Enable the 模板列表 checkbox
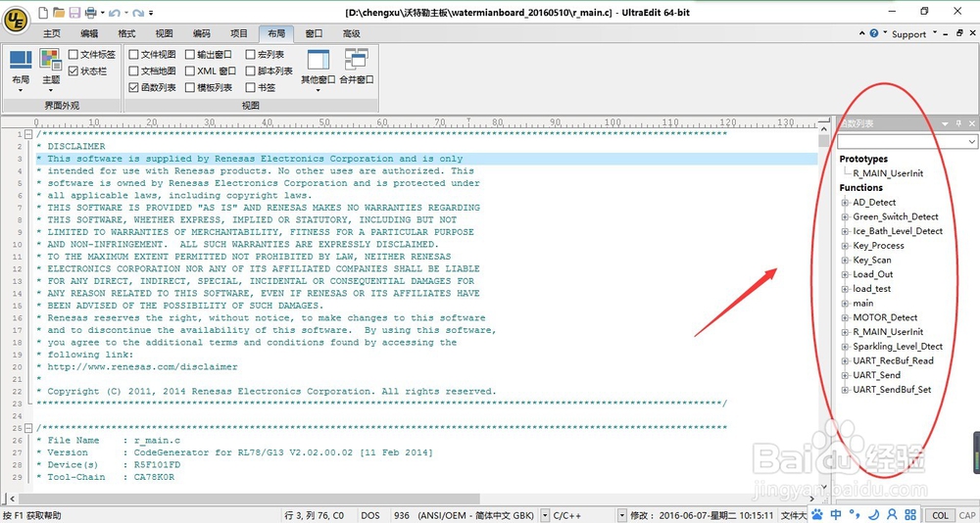The width and height of the screenshot is (980, 523). 190,87
